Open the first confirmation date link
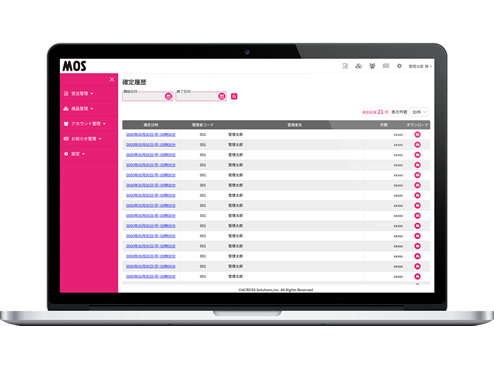This screenshot has height=368, width=494. point(151,135)
